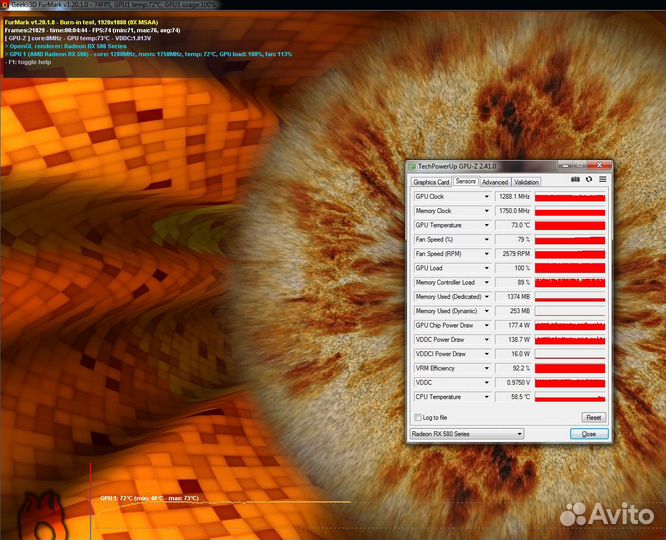Image resolution: width=666 pixels, height=540 pixels.
Task: Click the Fan Speed (RPM) history graph
Action: [570, 254]
